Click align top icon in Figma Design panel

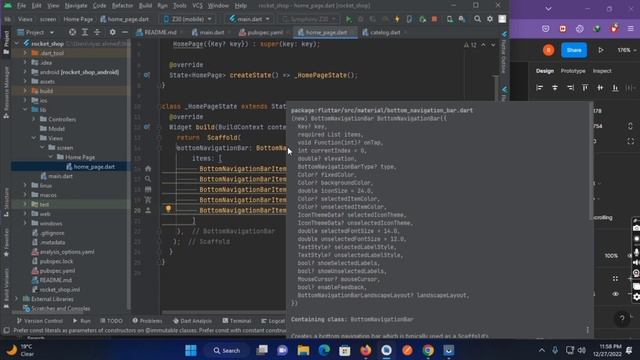pos(585,88)
